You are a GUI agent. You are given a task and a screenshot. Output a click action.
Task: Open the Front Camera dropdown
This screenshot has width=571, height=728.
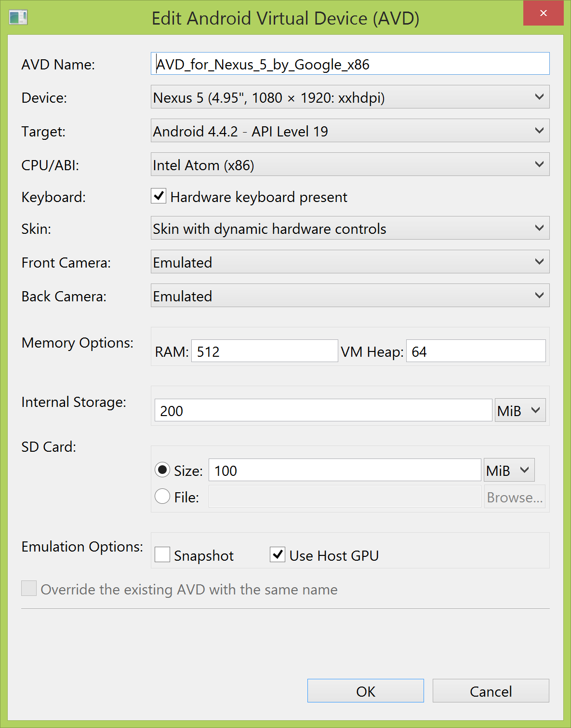[350, 262]
